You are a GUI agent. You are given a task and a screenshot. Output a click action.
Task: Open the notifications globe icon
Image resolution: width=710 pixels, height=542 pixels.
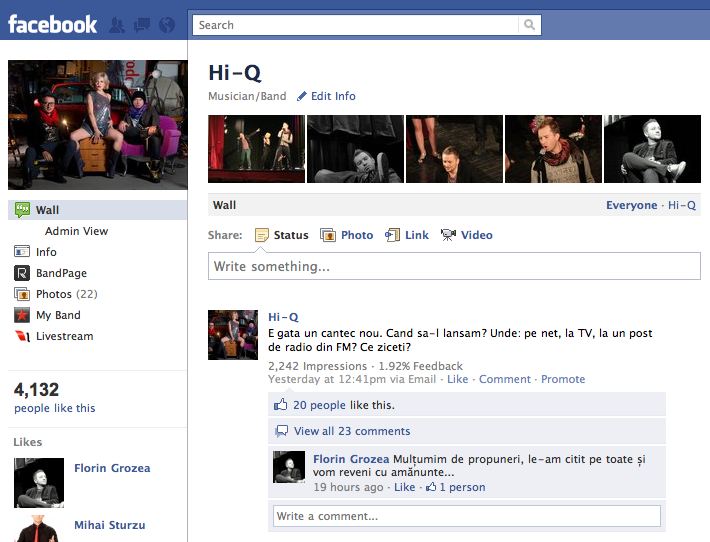166,25
